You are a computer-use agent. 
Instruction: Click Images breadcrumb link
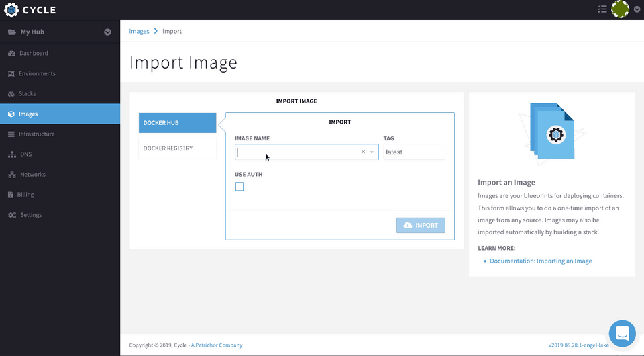[x=140, y=32]
